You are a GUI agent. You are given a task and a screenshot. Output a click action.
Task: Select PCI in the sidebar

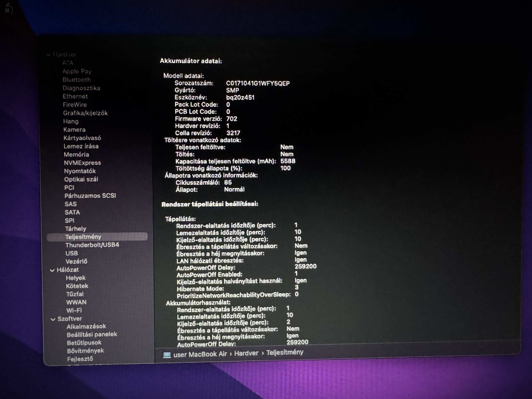tap(69, 188)
